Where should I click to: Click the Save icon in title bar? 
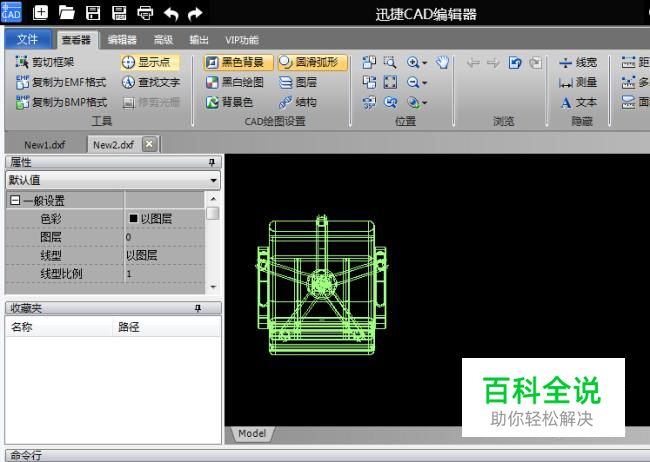[x=93, y=13]
